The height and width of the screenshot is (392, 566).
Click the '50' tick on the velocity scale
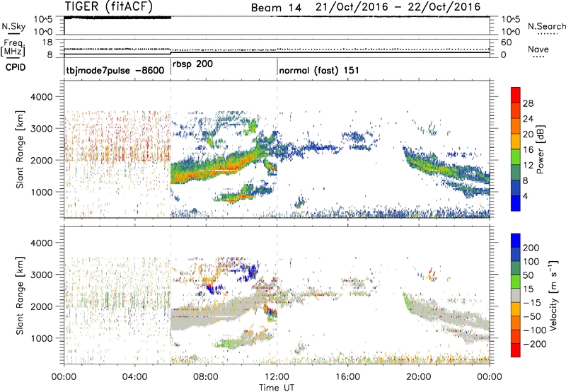(x=528, y=275)
